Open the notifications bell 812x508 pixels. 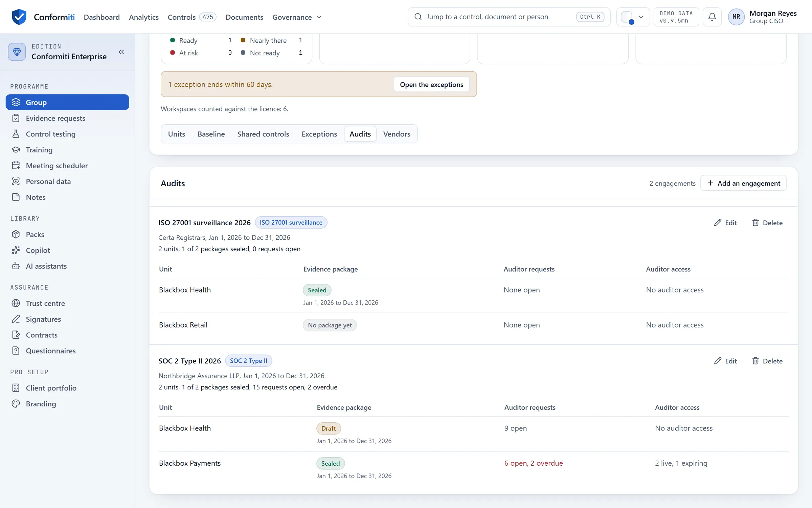pos(712,17)
